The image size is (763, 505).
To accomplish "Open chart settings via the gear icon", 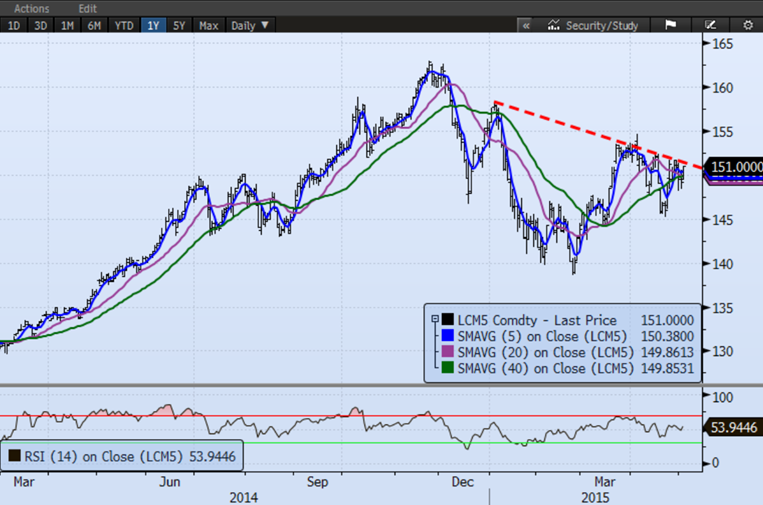I will tap(746, 25).
